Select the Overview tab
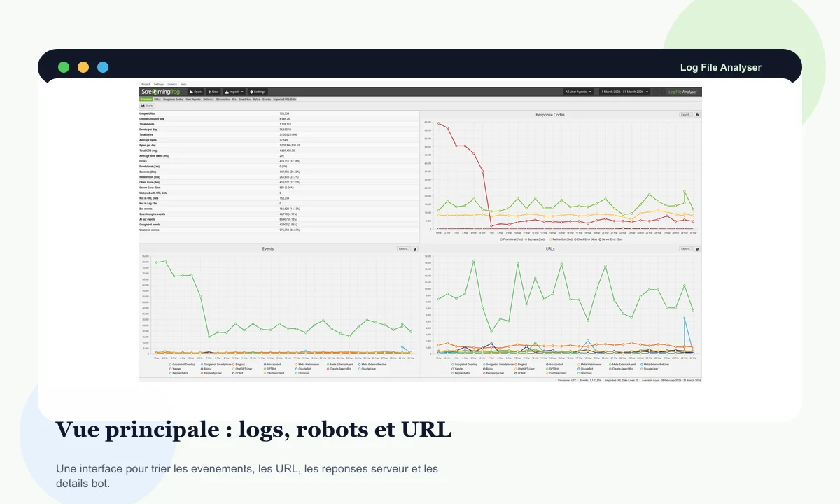The width and height of the screenshot is (840, 504). pos(146,99)
